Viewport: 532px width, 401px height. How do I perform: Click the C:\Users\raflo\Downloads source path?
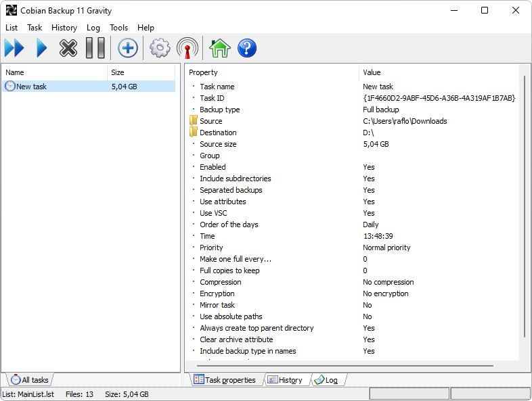(x=405, y=121)
